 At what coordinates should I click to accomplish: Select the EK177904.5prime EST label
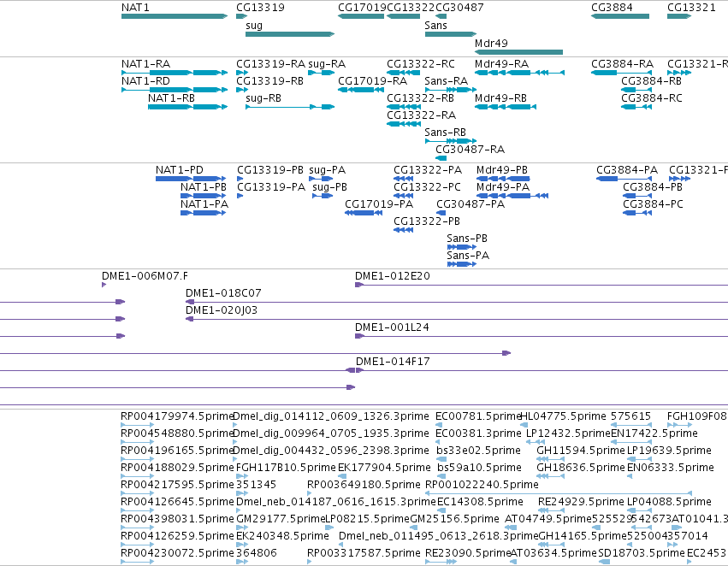384,468
